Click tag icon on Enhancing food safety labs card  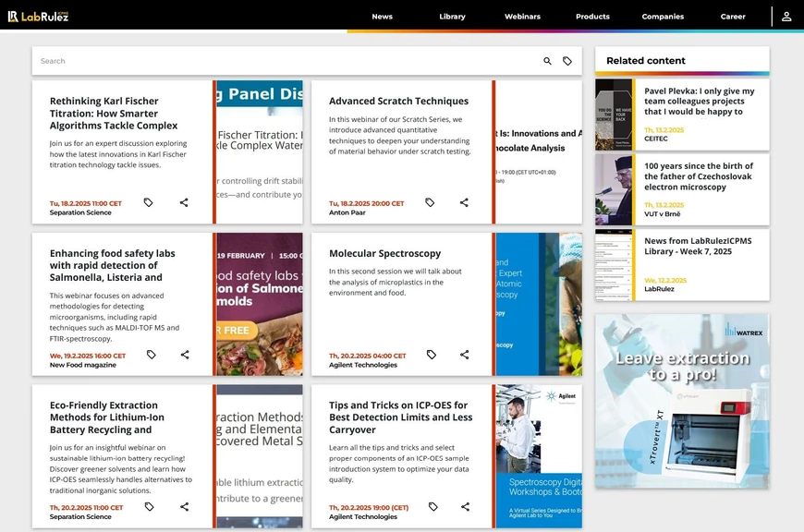(152, 355)
